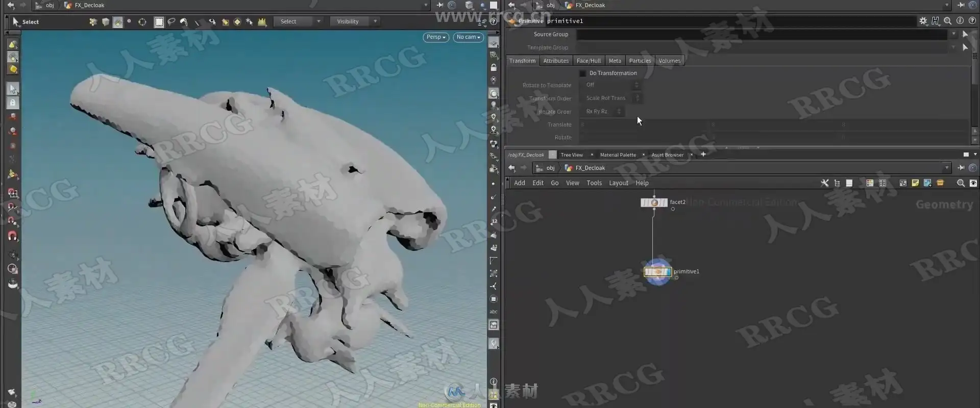Add a new pane tab with plus button

point(703,155)
